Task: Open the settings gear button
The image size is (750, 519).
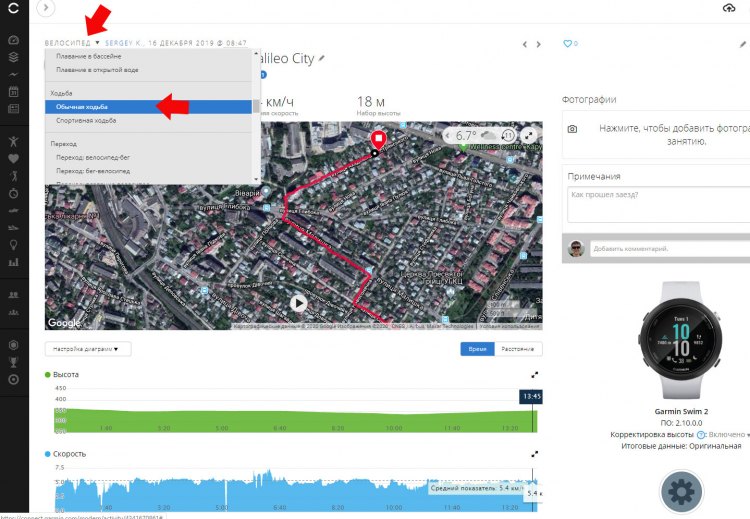Action: (681, 492)
